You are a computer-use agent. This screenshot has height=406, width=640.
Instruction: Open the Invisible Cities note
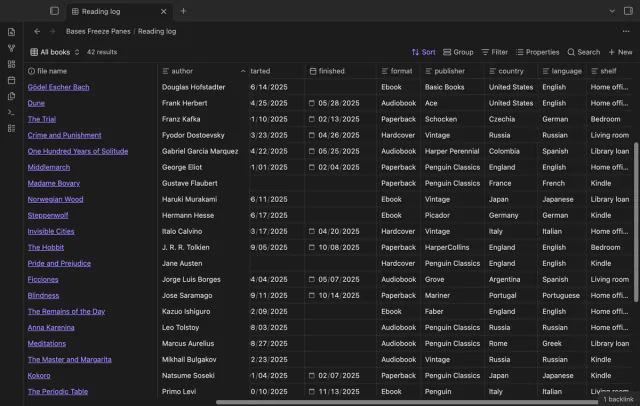[x=51, y=231]
